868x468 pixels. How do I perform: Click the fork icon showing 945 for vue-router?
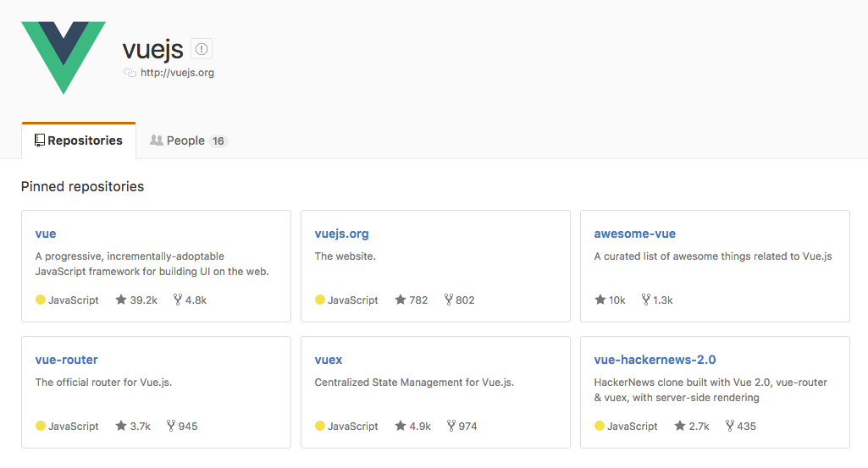point(171,426)
